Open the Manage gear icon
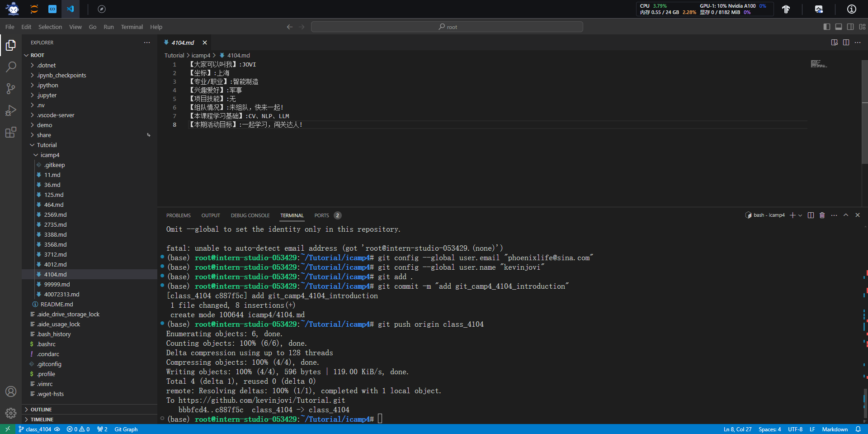Screen dimensions: 868x434 point(11,413)
